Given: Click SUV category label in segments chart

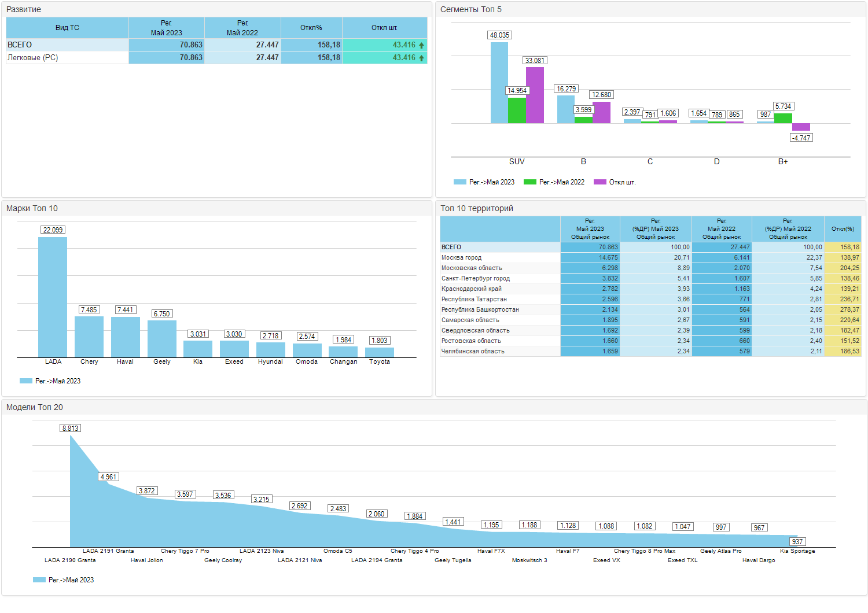Looking at the screenshot, I should click(517, 162).
